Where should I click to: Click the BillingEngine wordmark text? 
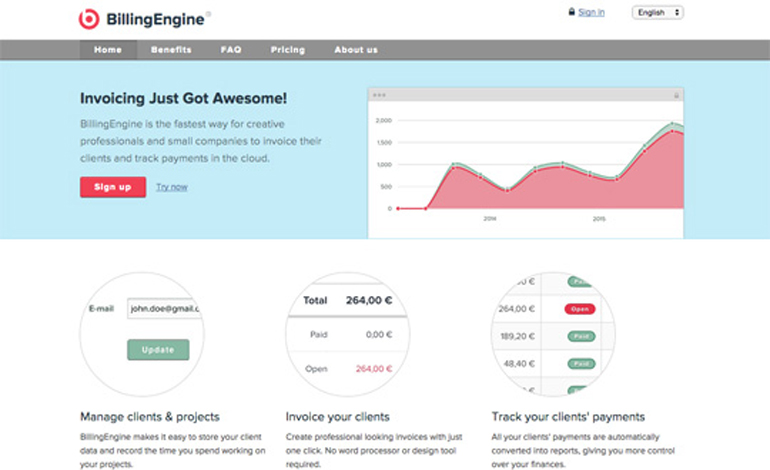click(155, 20)
